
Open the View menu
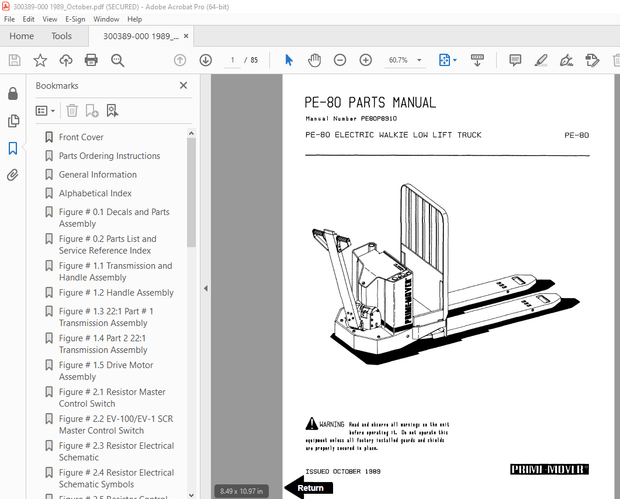[50, 19]
